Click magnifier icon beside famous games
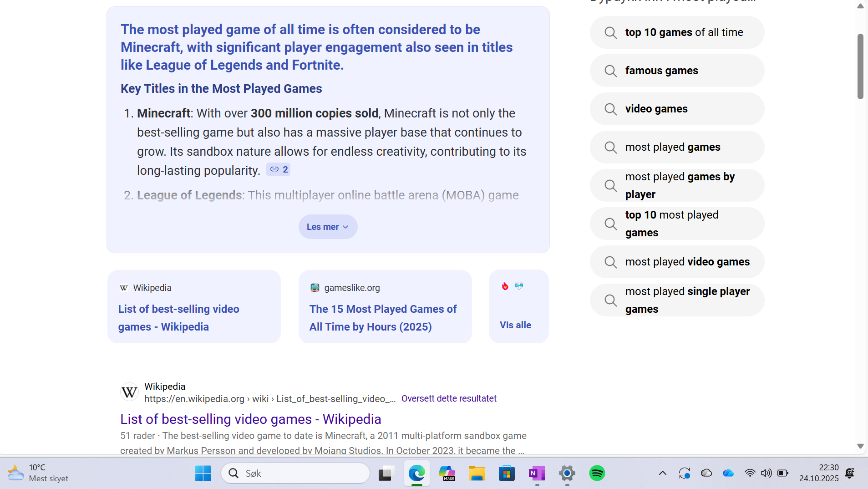This screenshot has height=489, width=868. (611, 71)
